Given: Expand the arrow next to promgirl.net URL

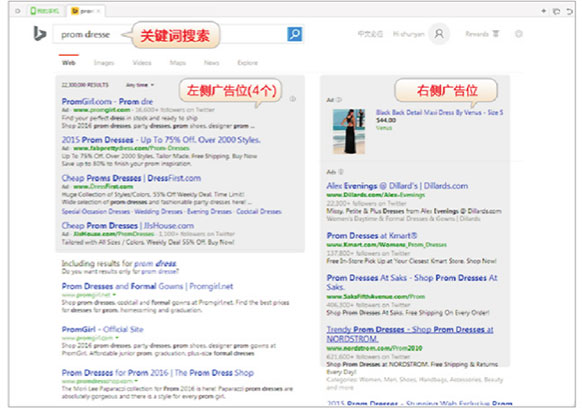Looking at the screenshot, I should (x=114, y=295).
